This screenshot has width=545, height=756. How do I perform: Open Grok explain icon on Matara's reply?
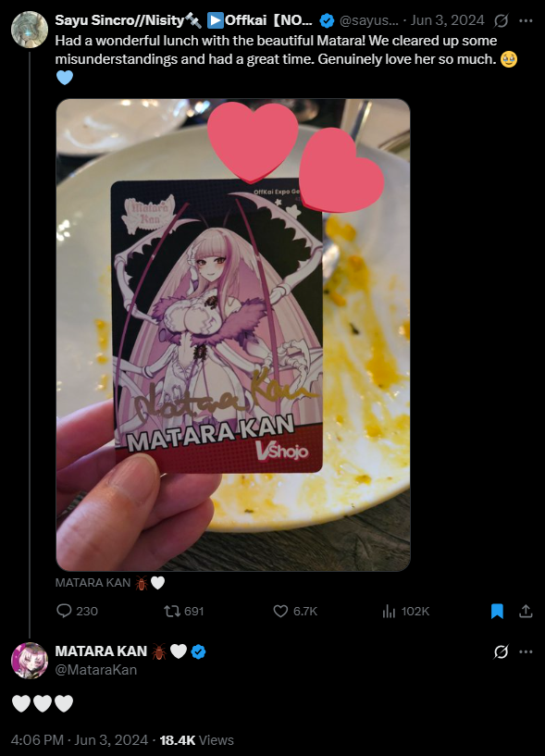pos(502,651)
